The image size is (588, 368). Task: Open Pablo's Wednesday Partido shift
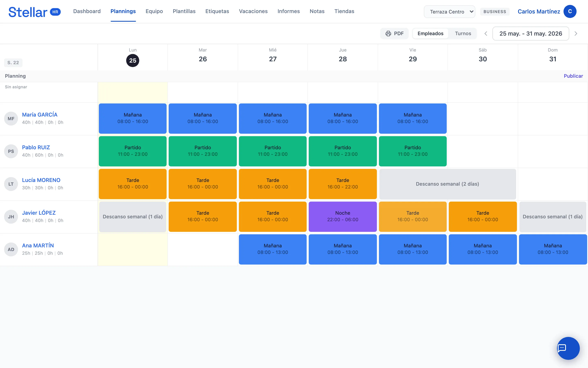(273, 151)
